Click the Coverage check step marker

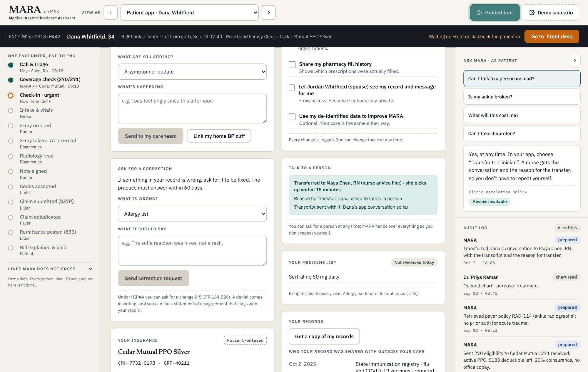11,80
